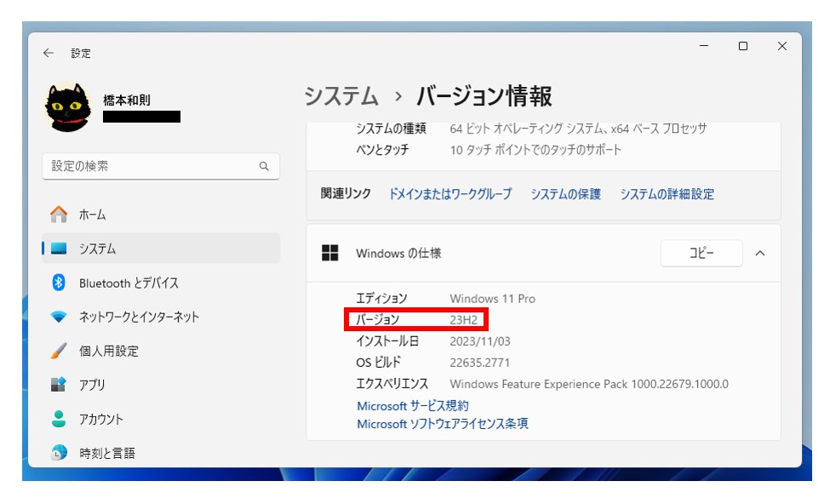
Task: Open Microsoft ソフトウェアライセンス条項 link
Action: click(x=443, y=423)
